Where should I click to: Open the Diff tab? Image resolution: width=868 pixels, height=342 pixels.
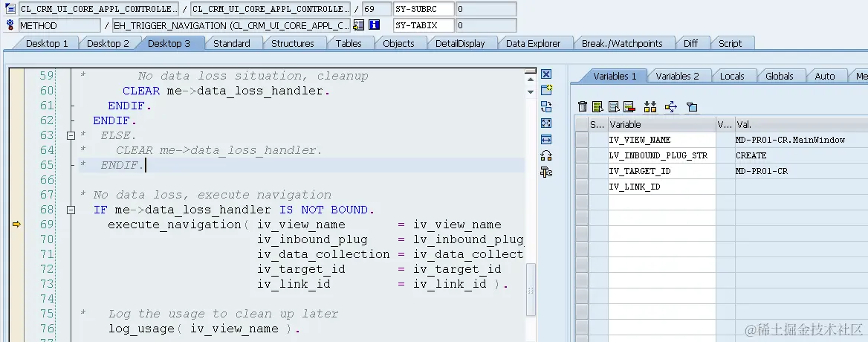(x=690, y=43)
